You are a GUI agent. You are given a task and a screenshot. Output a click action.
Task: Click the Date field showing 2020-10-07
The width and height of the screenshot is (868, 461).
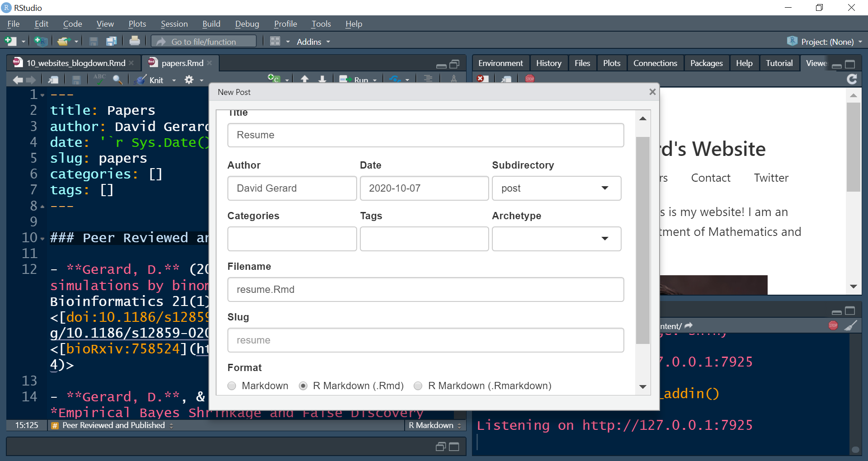tap(424, 188)
